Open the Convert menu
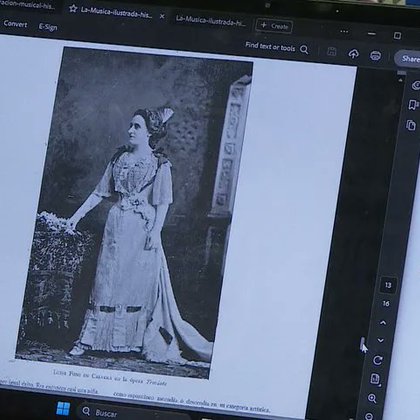 pyautogui.click(x=15, y=24)
